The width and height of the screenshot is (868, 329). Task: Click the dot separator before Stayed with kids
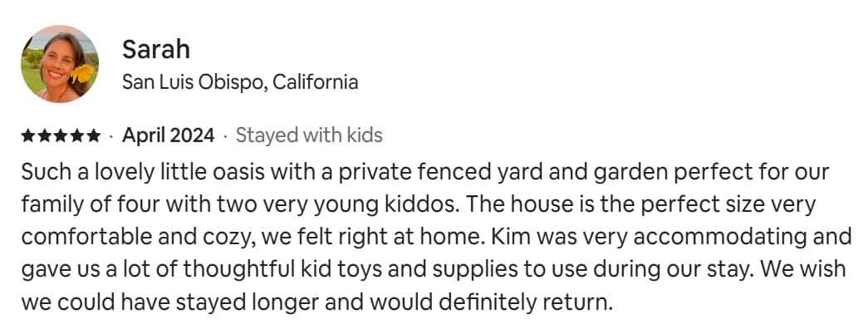225,135
